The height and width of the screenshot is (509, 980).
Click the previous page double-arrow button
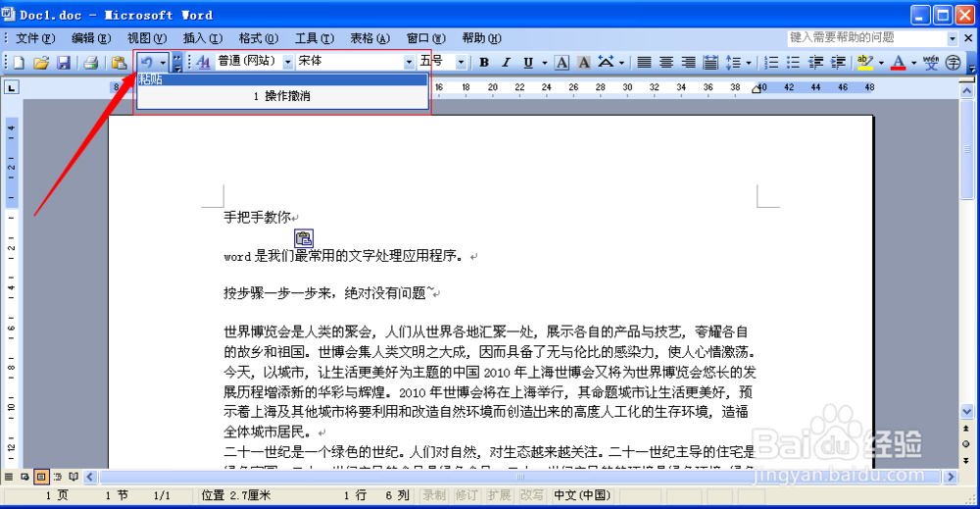[966, 429]
